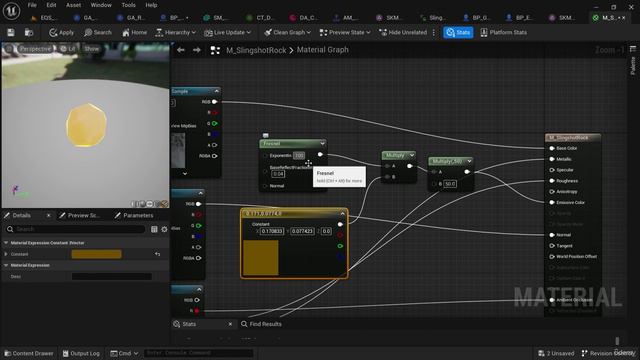Focus the Details search field
Screen dimensions: 640x360
76,229
